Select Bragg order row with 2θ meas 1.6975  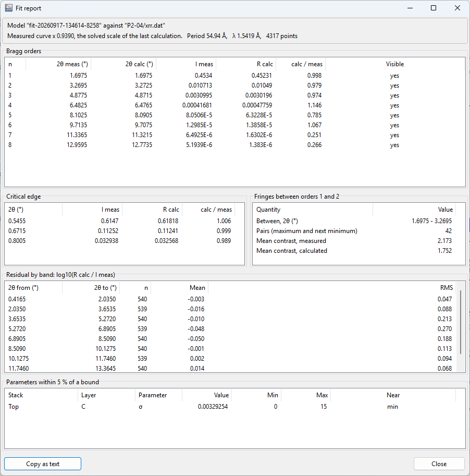tap(235, 75)
